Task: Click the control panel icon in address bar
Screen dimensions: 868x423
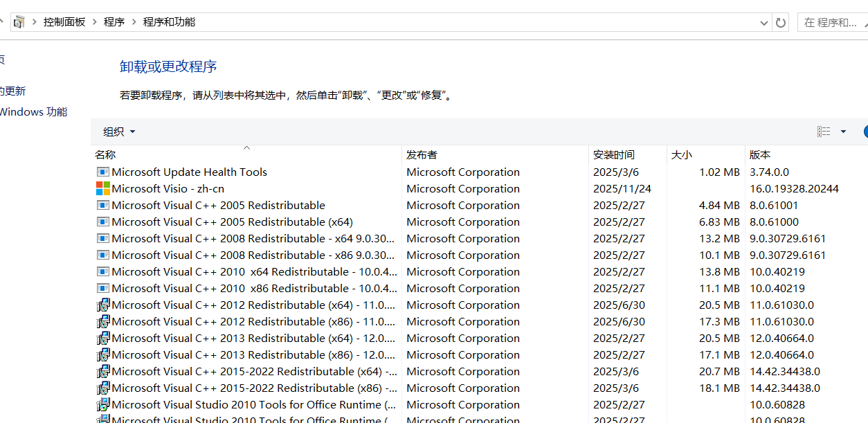Action: pos(19,22)
